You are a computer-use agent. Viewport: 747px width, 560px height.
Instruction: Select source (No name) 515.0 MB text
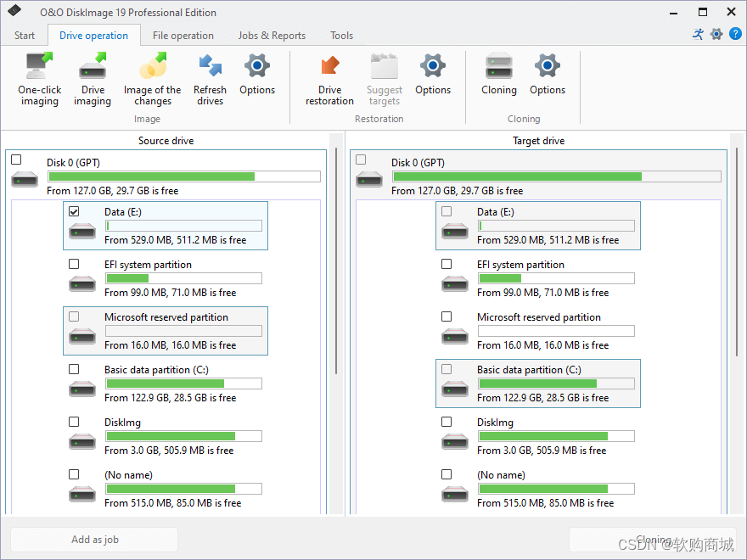pyautogui.click(x=173, y=503)
